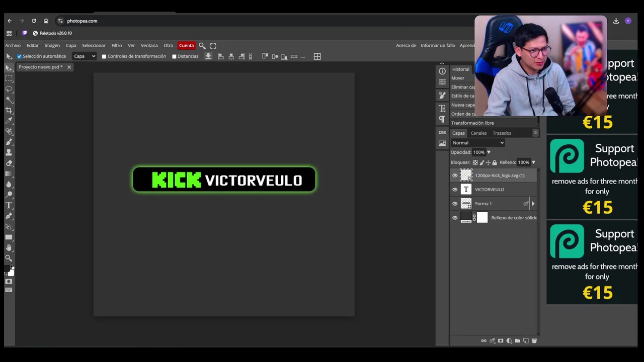Screen dimensions: 644x362
Task: Select Transformación libre history step
Action: pyautogui.click(x=472, y=123)
